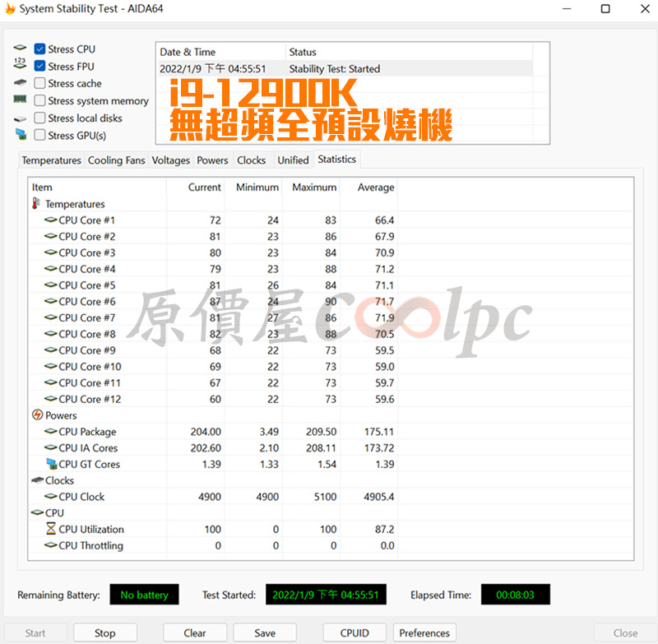Enable the Stress GPU(s) checkbox
658x644 pixels.
coord(39,135)
